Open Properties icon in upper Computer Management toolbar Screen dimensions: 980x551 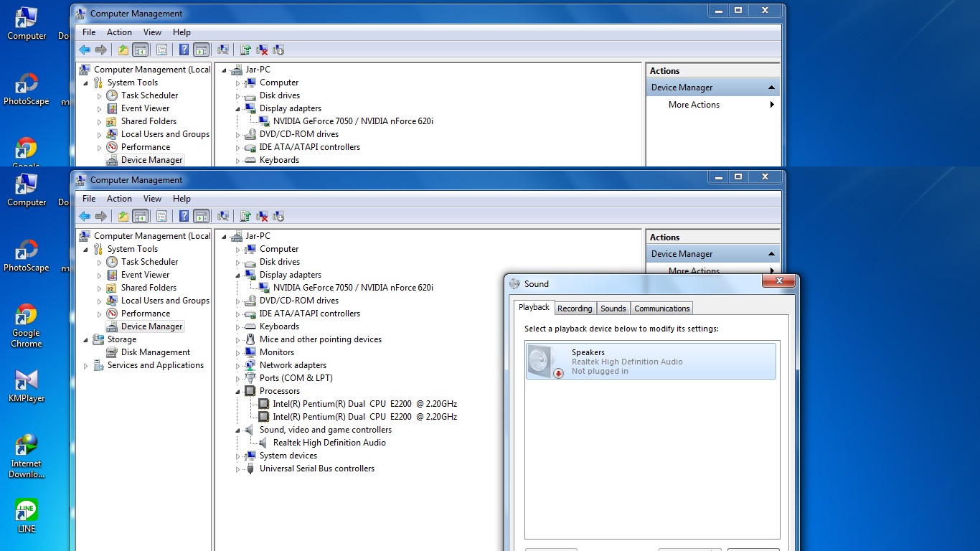pos(161,50)
